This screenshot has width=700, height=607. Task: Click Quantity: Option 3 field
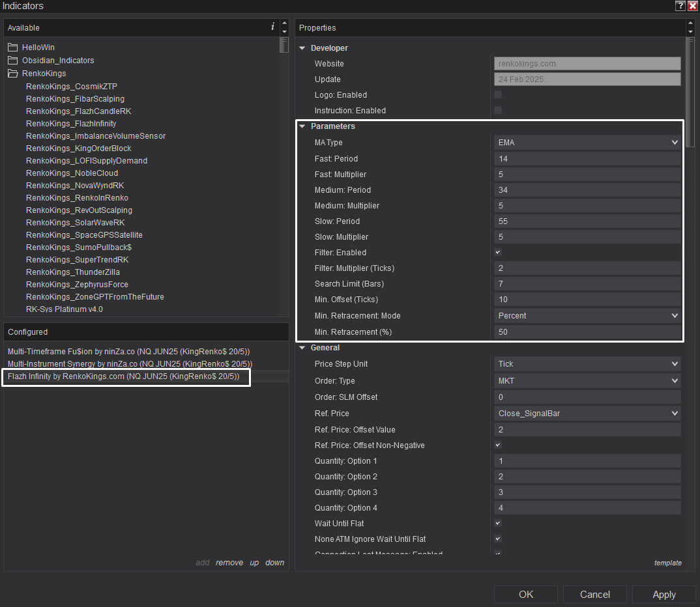(587, 492)
